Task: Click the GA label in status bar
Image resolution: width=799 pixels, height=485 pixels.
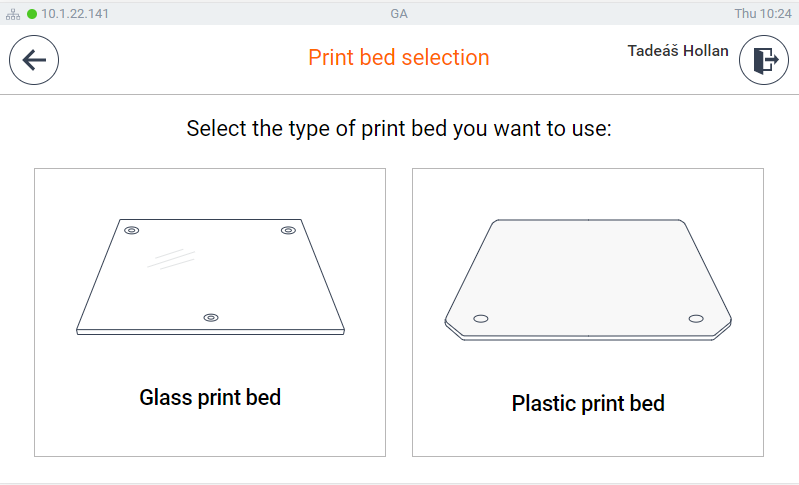Action: click(399, 14)
